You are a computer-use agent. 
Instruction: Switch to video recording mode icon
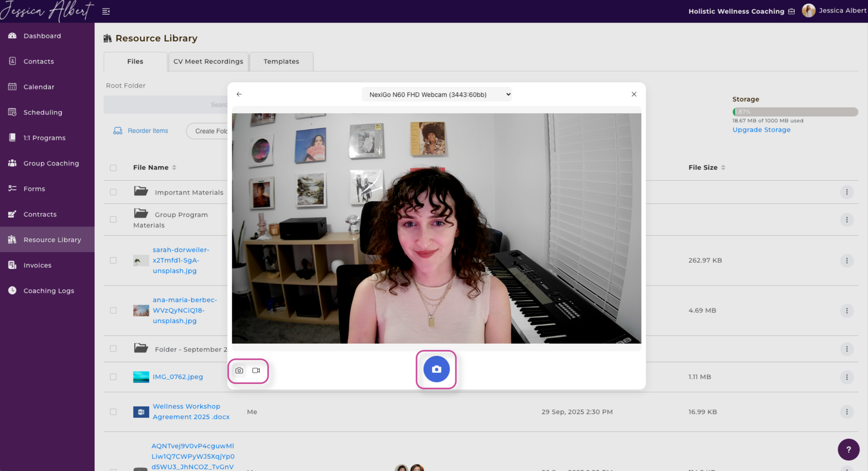point(256,370)
